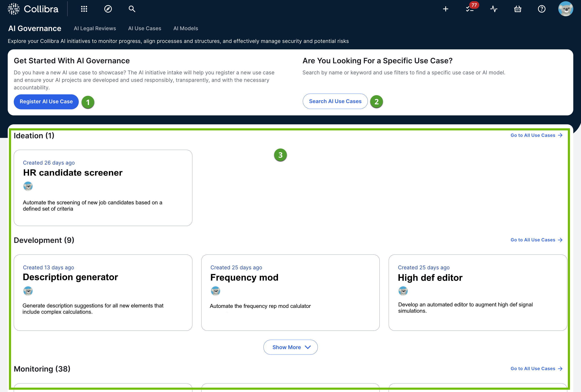
Task: Click Register AI Use Case button
Action: click(46, 101)
